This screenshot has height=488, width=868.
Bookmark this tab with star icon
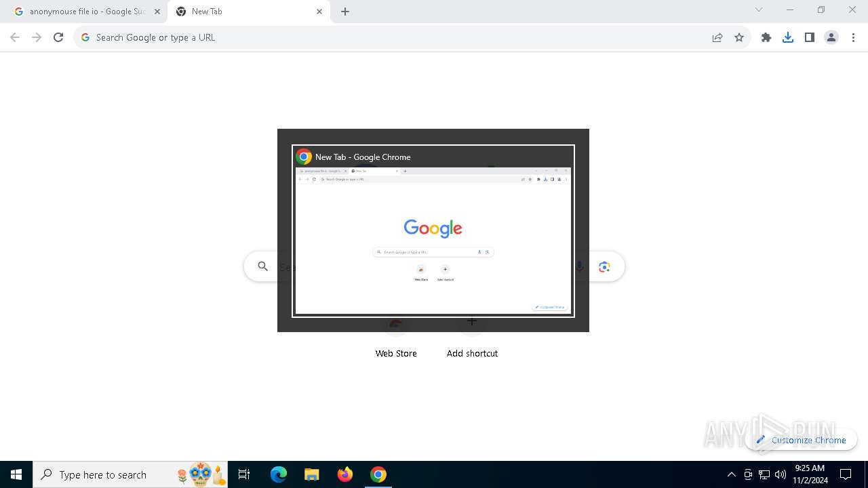click(x=739, y=37)
